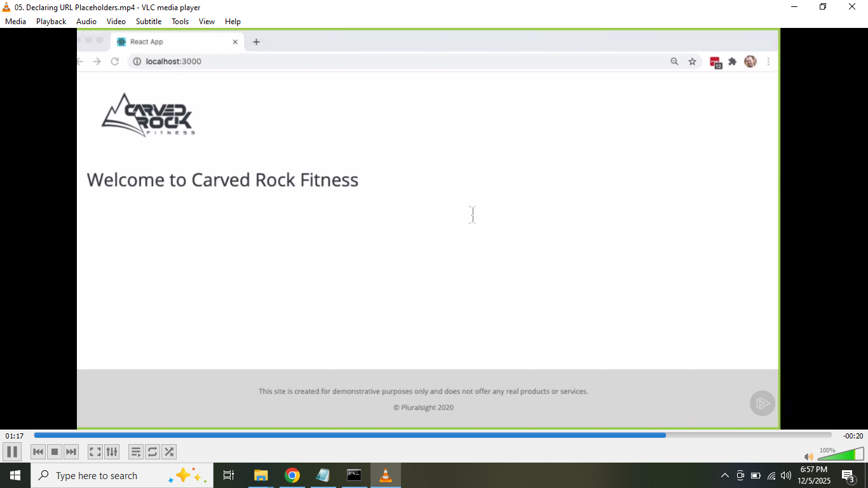Viewport: 868px width, 488px height.
Task: Open the Tools menu
Action: tap(180, 22)
